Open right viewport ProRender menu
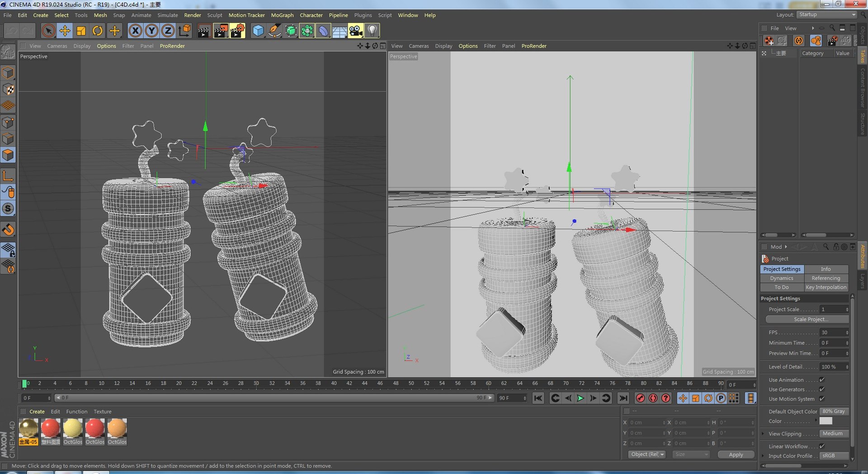Viewport: 868px width, 474px height. point(534,46)
